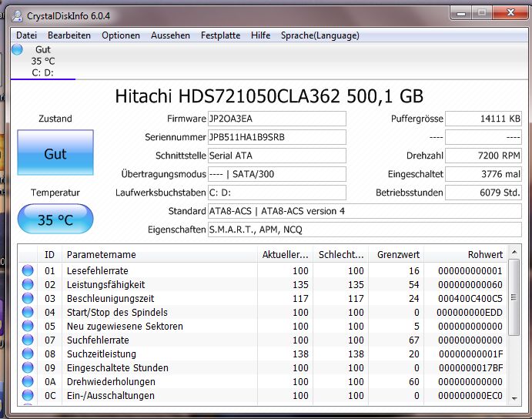Click status orb for Eingeschaltete Stunden row
The height and width of the screenshot is (419, 532).
(x=28, y=367)
